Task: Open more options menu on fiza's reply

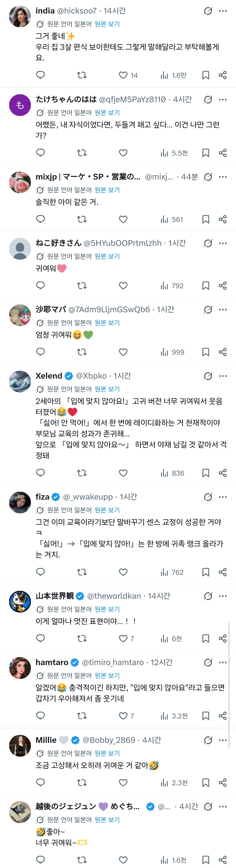Action: tap(223, 497)
